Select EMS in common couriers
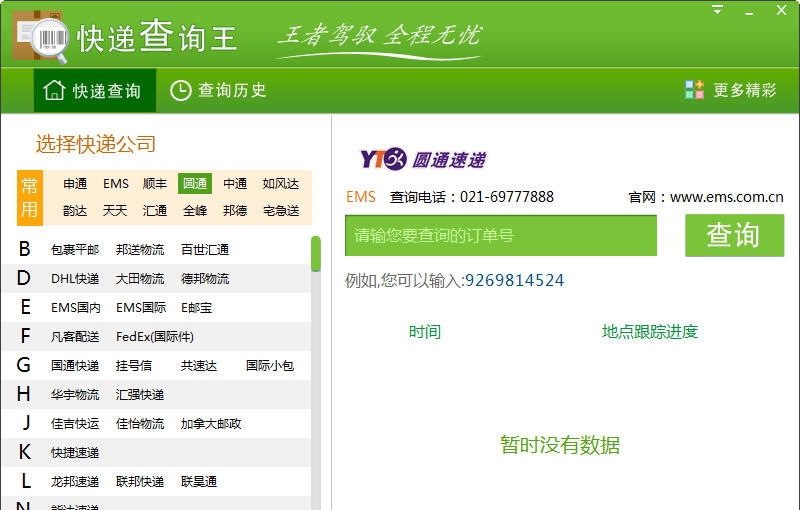Screen dimensions: 800x510 [x=116, y=184]
